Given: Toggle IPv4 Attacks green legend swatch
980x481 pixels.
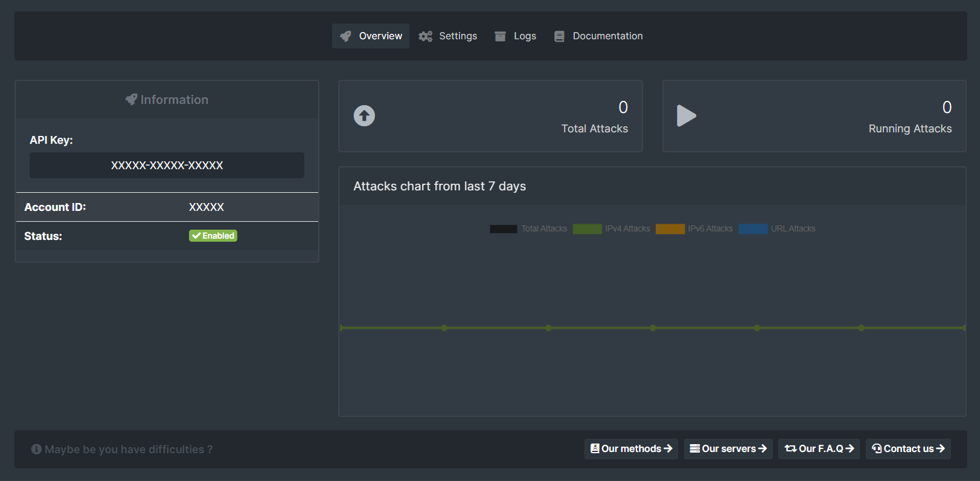Looking at the screenshot, I should pyautogui.click(x=588, y=229).
